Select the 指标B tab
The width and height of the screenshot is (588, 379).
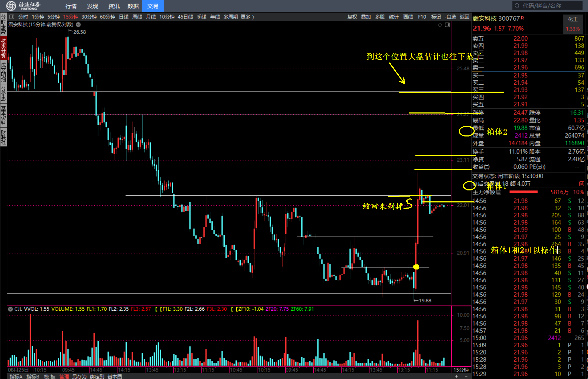(x=33, y=376)
